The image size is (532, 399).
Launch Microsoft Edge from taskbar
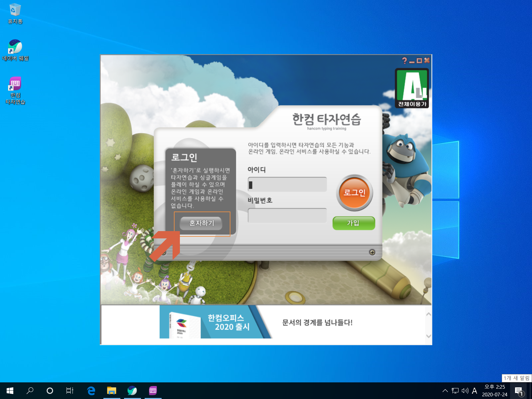(x=91, y=391)
